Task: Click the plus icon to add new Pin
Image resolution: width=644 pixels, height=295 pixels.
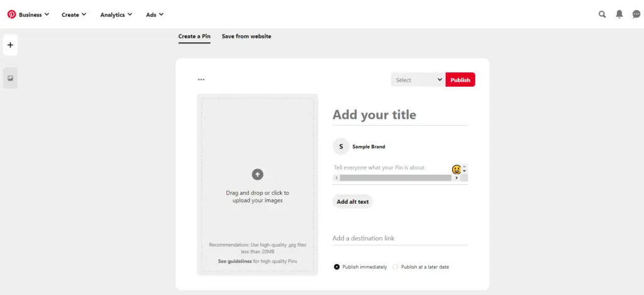Action: click(x=10, y=45)
